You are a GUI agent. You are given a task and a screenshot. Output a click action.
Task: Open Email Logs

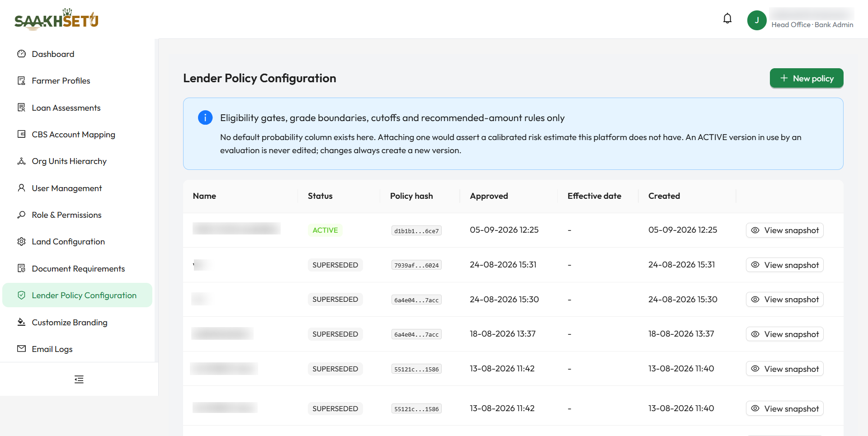77,349
